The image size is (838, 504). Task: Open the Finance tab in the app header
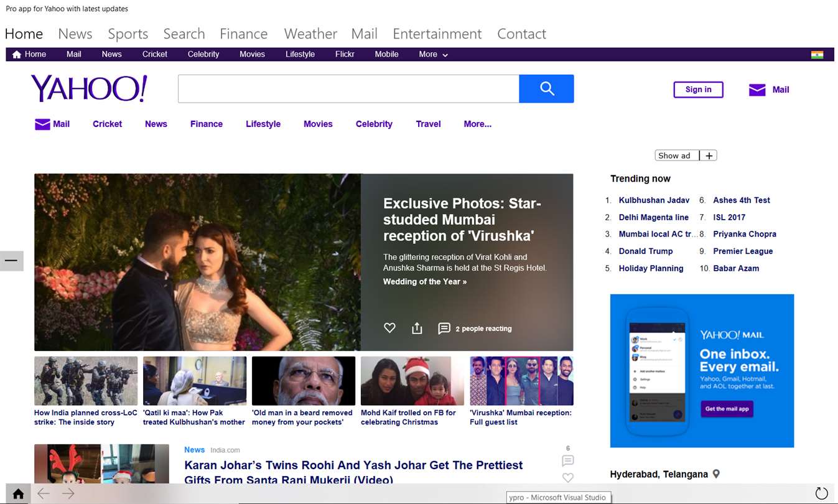(244, 34)
